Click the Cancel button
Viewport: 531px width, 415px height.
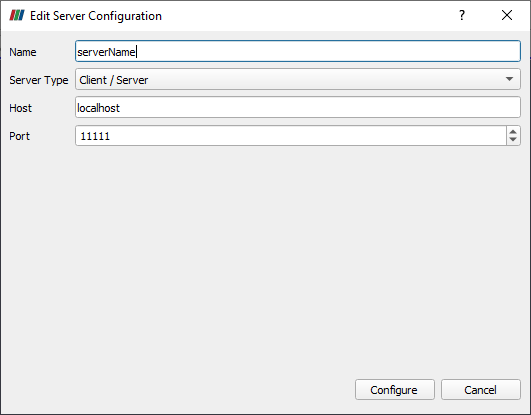coord(481,390)
